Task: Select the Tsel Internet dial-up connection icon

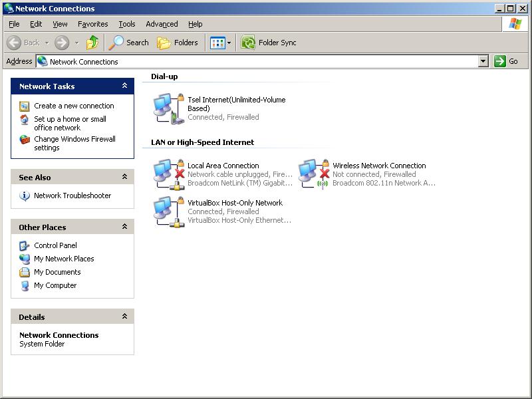Action: pyautogui.click(x=169, y=108)
